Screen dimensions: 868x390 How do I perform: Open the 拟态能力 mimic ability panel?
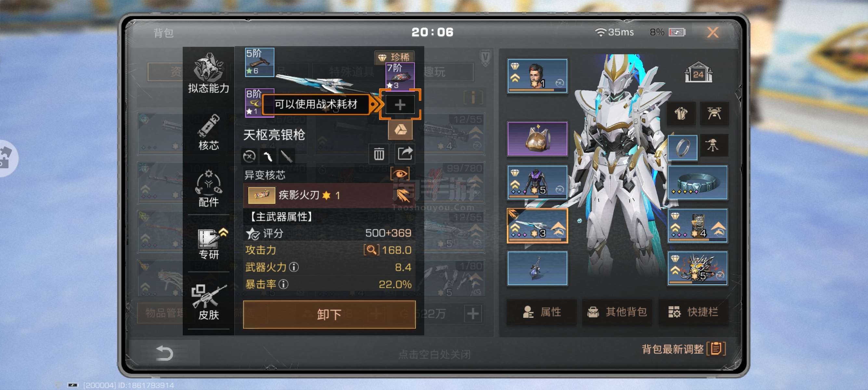(208, 73)
